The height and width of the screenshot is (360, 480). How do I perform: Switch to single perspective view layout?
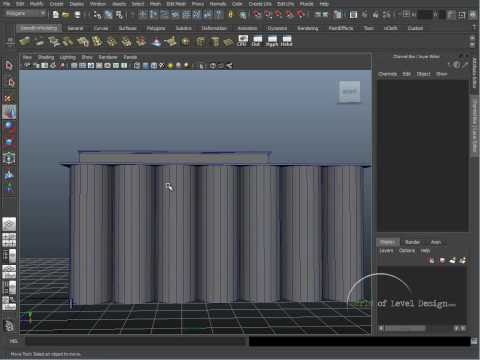(x=9, y=224)
